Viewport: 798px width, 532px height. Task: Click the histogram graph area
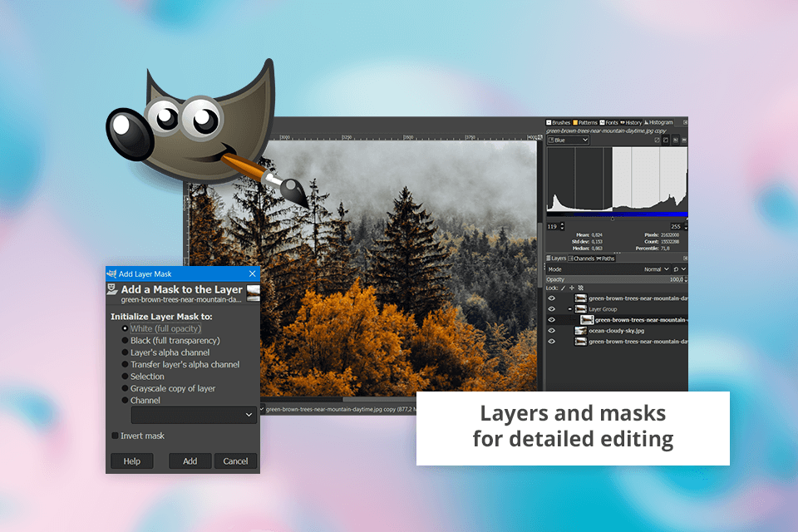(x=618, y=180)
